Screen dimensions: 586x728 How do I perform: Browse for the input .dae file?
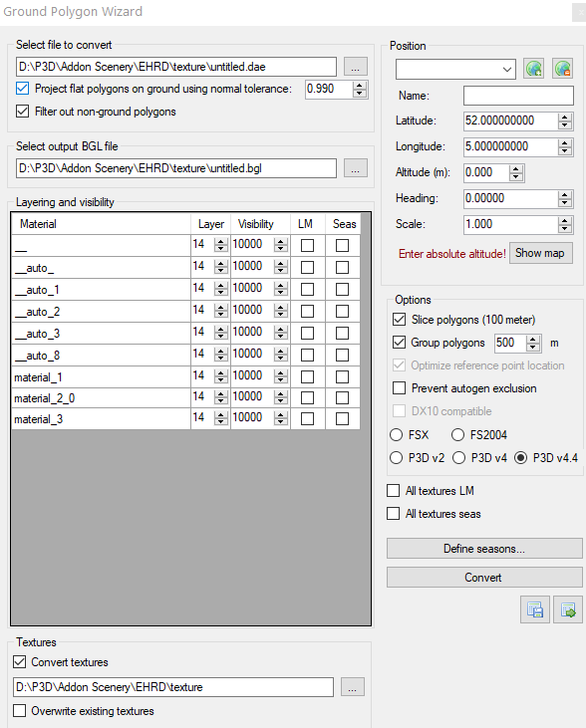click(x=356, y=67)
